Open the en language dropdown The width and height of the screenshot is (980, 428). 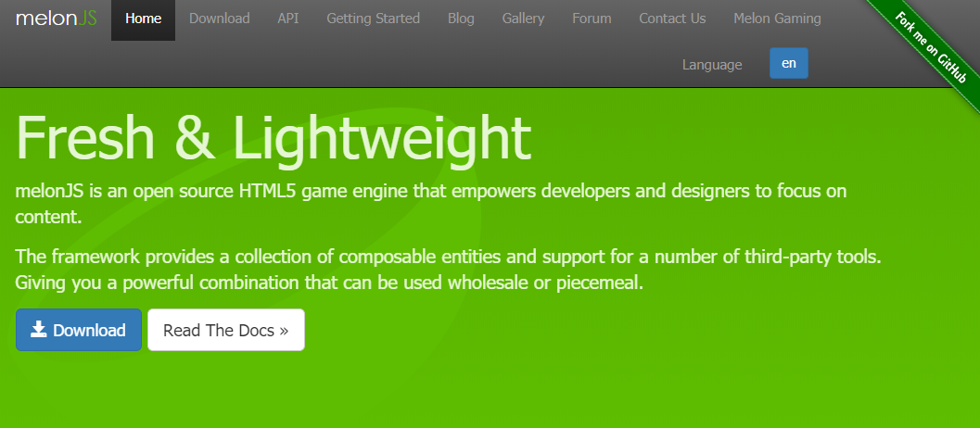[x=789, y=63]
